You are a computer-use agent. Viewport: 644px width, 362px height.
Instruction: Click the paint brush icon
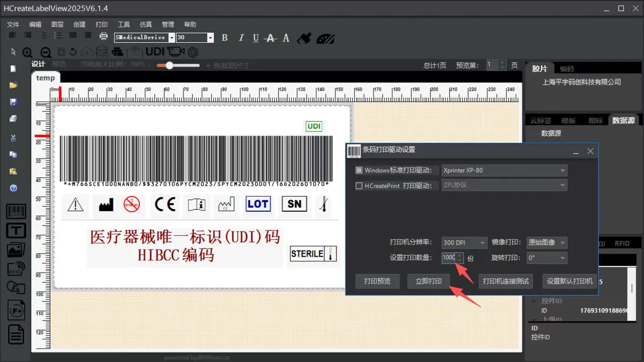point(304,38)
